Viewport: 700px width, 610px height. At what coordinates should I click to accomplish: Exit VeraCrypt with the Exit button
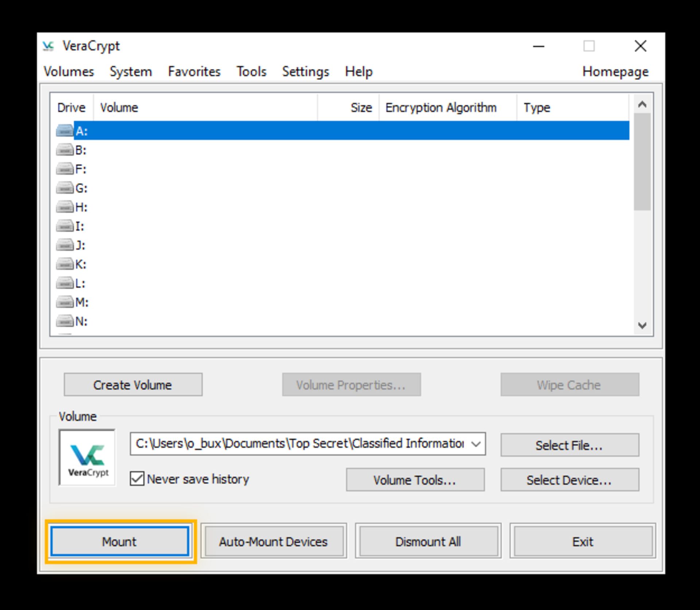pos(583,541)
